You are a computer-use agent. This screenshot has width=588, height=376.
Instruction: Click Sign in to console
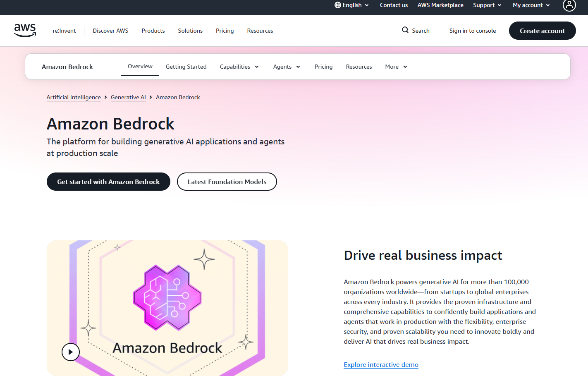(x=473, y=31)
